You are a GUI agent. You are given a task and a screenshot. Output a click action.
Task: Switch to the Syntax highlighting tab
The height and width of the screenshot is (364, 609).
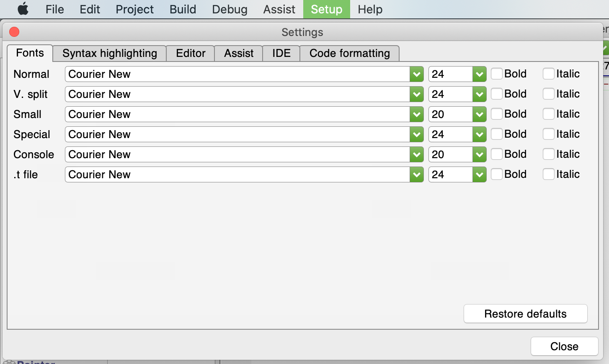point(110,54)
